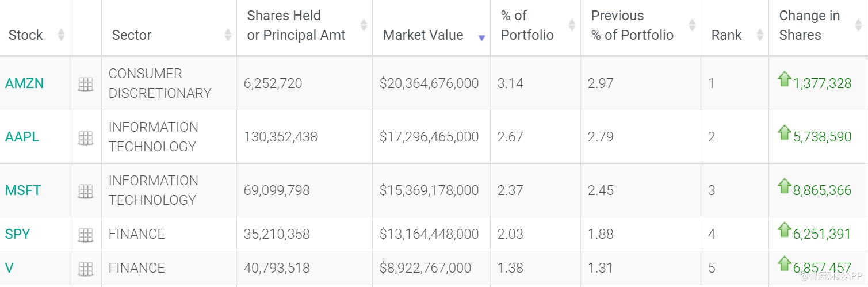
Task: Toggle Market Value sort direction arrow
Action: pos(481,37)
